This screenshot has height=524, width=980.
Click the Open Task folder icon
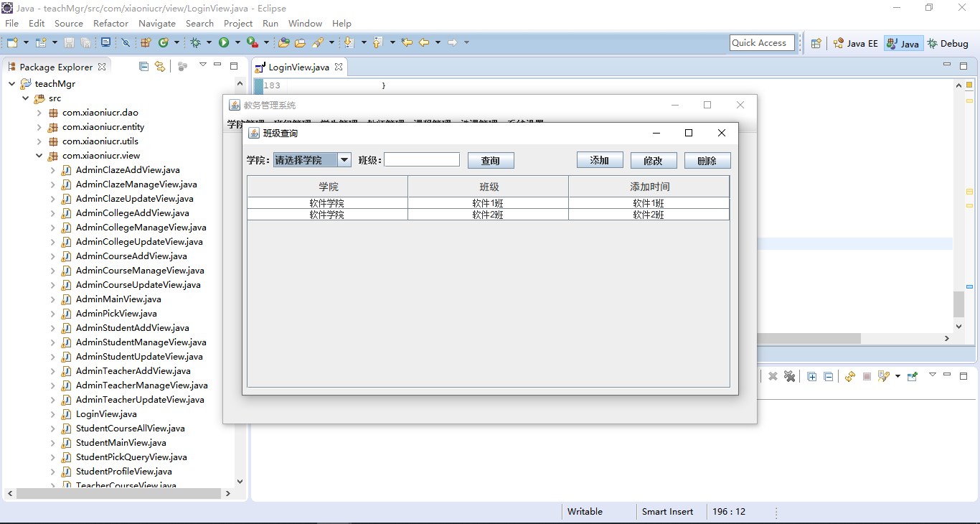tap(300, 42)
